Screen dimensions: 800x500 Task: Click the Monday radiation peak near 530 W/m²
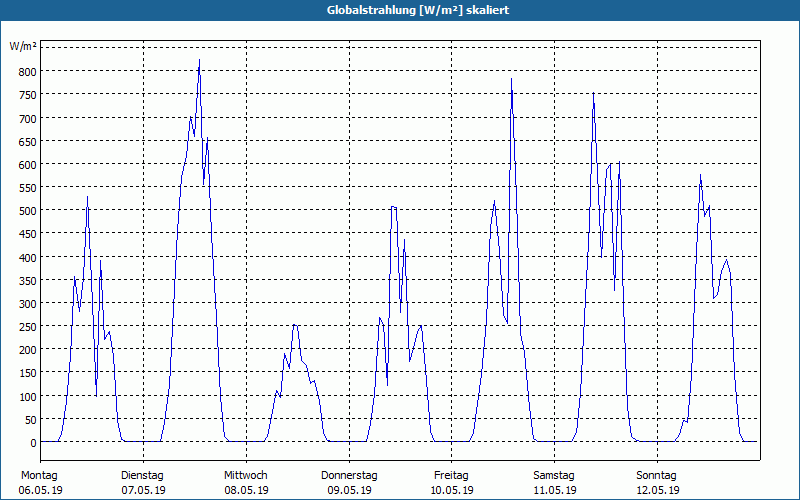click(87, 197)
